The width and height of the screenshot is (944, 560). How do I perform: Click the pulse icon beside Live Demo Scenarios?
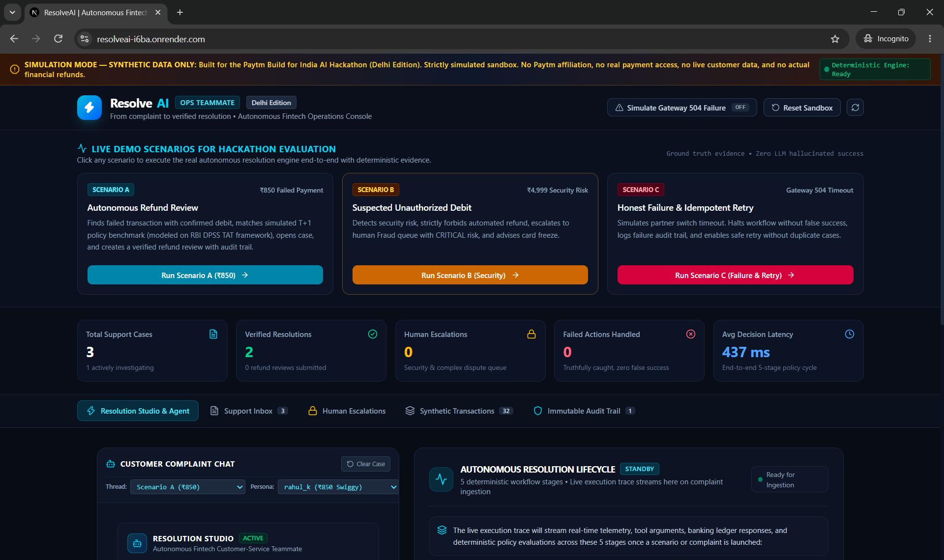tap(82, 148)
